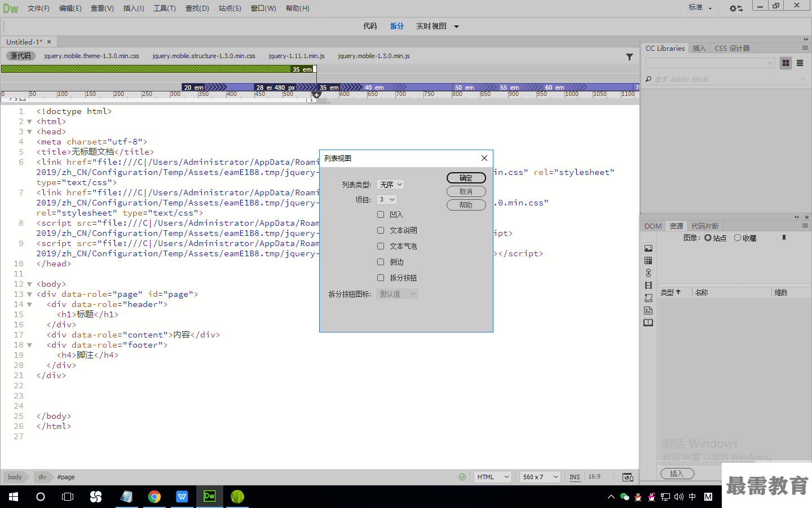The image size is (812, 508).
Task: Enable the 侧边 checkbox
Action: click(x=381, y=262)
